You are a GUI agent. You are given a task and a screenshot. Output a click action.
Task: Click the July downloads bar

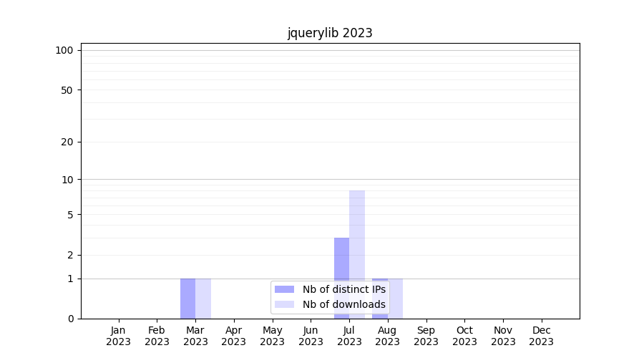(357, 236)
